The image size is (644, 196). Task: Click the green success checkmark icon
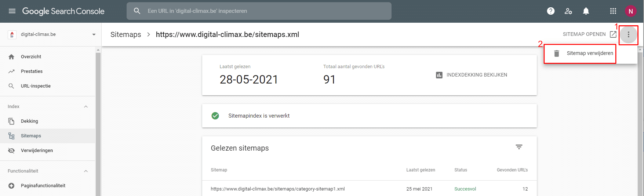[x=215, y=116]
